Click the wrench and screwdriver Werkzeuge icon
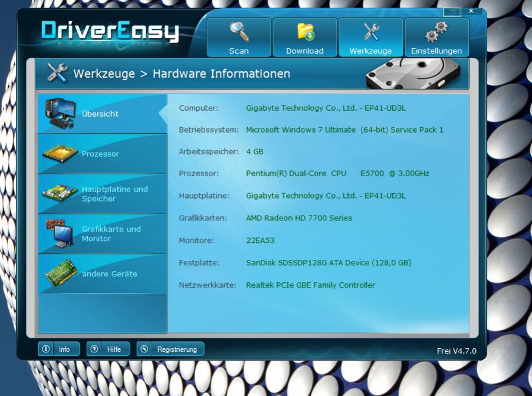The image size is (532, 396). pyautogui.click(x=371, y=32)
